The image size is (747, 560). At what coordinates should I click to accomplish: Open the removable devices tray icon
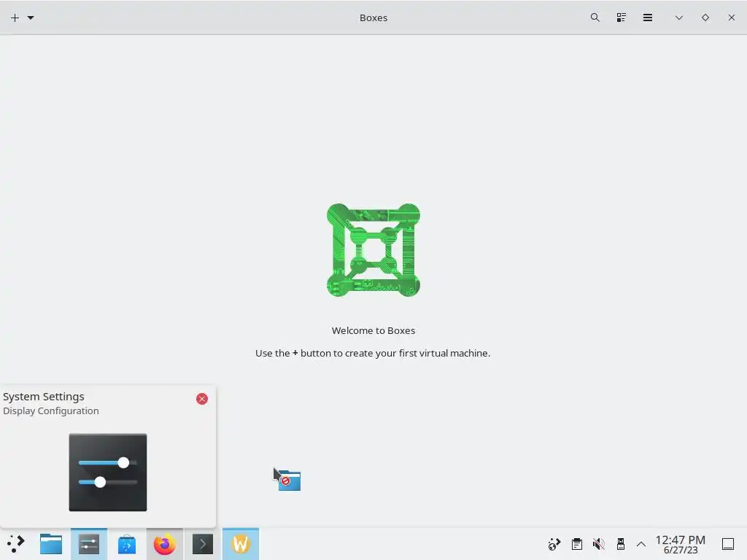pos(620,544)
